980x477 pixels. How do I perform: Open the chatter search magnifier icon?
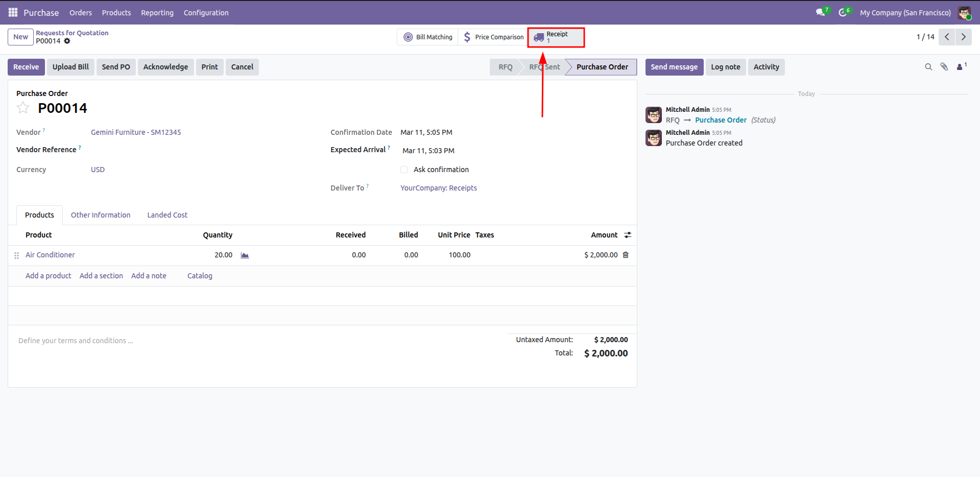tap(928, 67)
